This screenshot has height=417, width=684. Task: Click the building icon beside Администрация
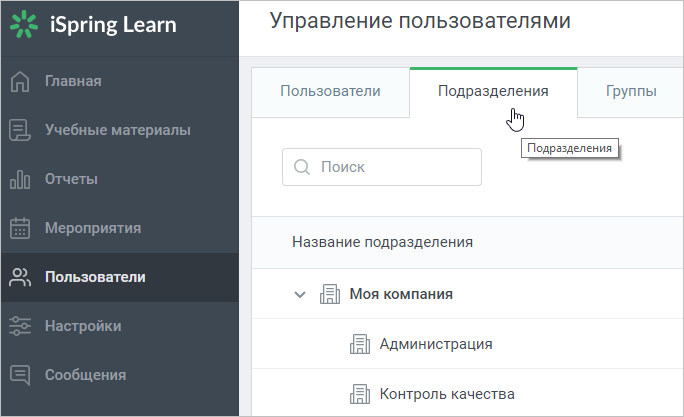360,344
